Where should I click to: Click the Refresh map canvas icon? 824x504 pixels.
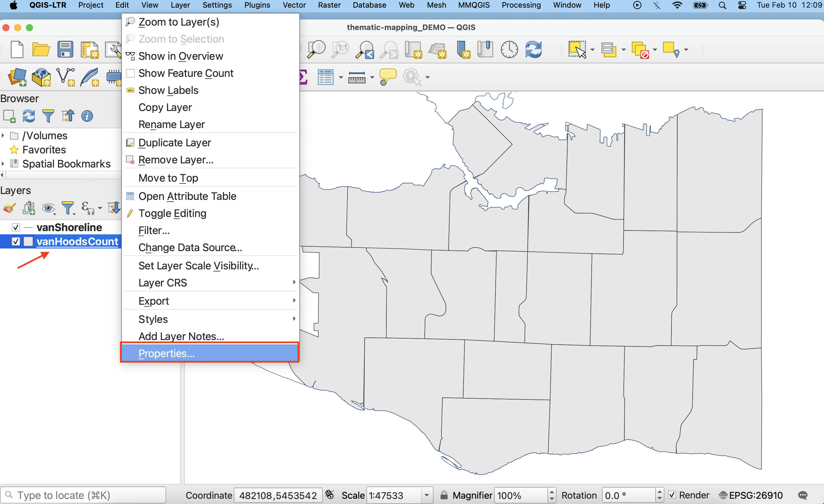click(x=533, y=49)
